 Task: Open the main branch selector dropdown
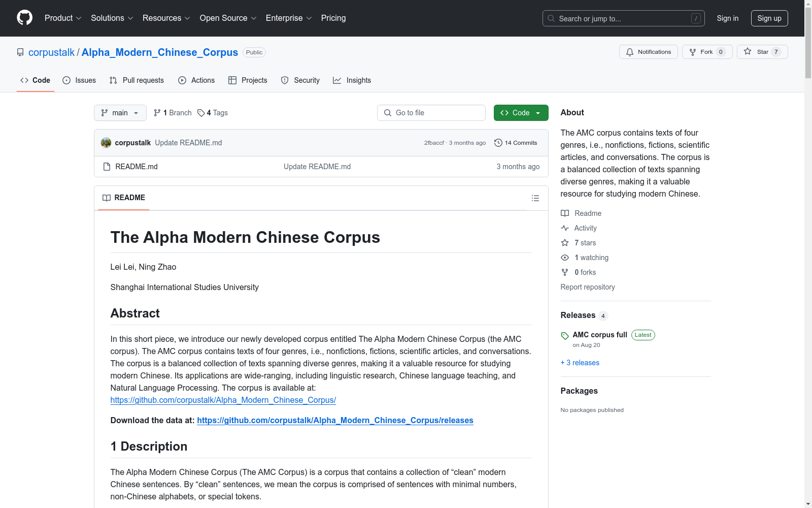120,113
